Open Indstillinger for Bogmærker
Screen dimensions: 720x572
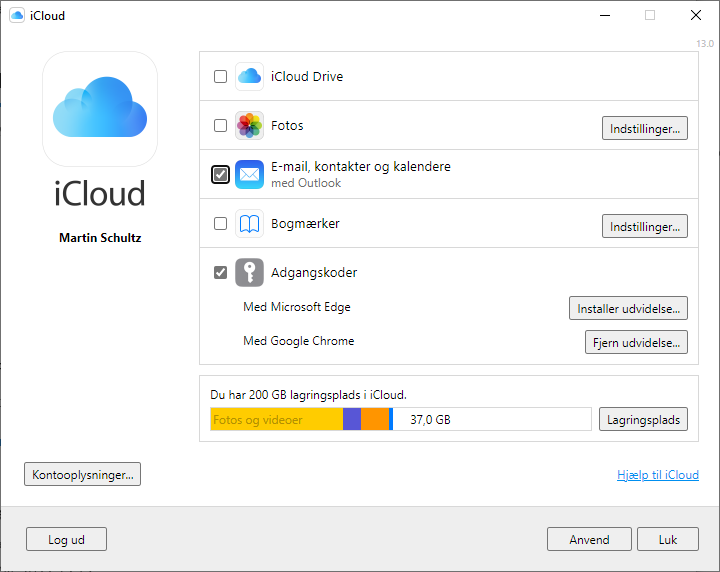tap(645, 226)
